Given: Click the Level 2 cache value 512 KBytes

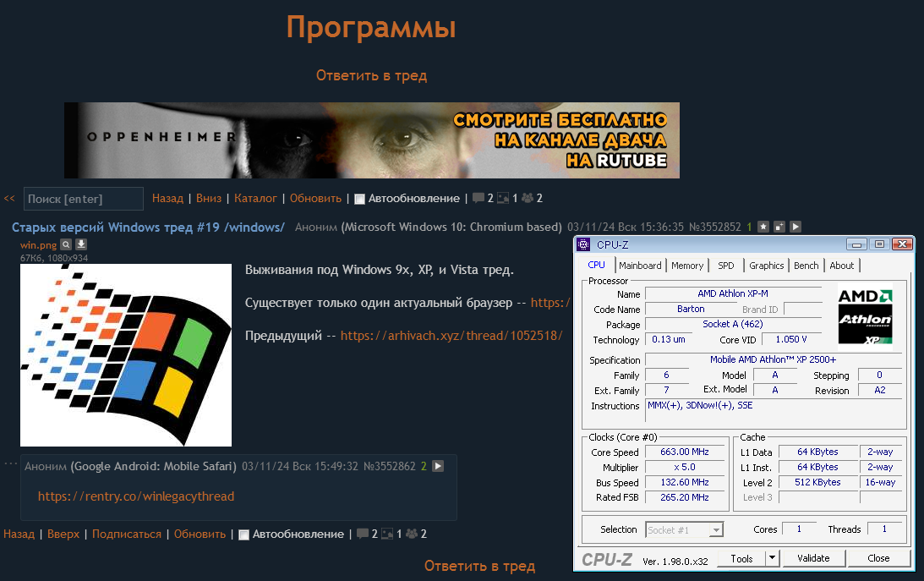Looking at the screenshot, I should (x=817, y=482).
